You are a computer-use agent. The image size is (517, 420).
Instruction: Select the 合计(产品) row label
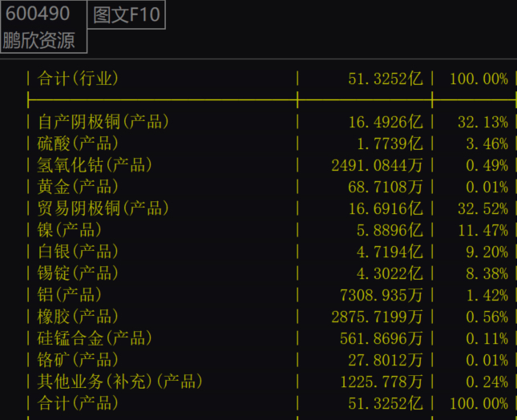pos(78,403)
